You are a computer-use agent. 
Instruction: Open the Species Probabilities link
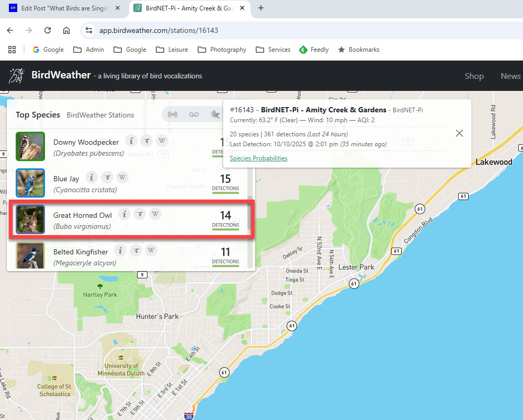click(258, 158)
